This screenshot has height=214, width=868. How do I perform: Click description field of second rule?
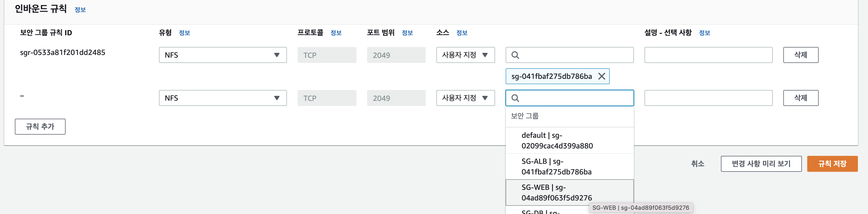click(x=708, y=98)
